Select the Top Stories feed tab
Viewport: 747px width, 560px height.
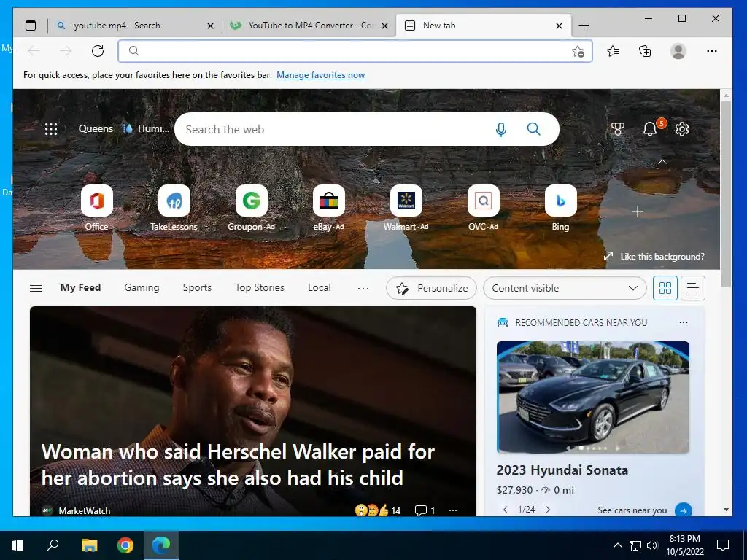[x=259, y=287]
